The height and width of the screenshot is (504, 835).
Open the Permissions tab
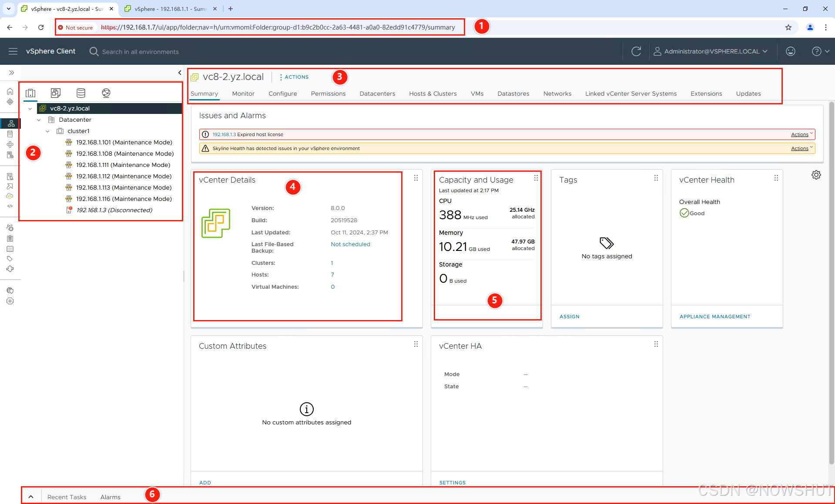tap(328, 93)
